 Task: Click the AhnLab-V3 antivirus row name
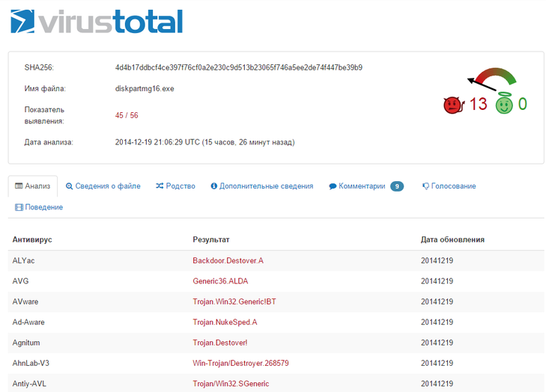[31, 363]
